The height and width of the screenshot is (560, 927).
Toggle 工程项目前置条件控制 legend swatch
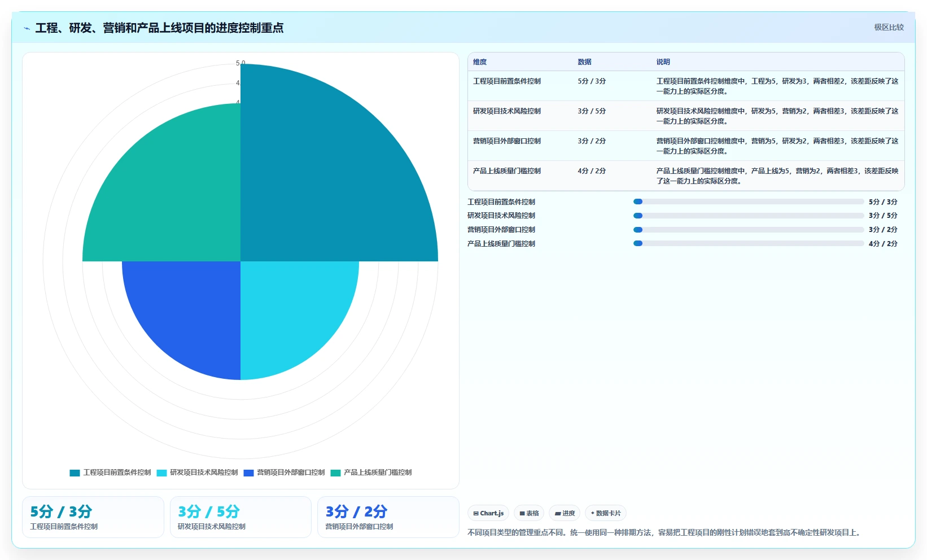click(75, 473)
